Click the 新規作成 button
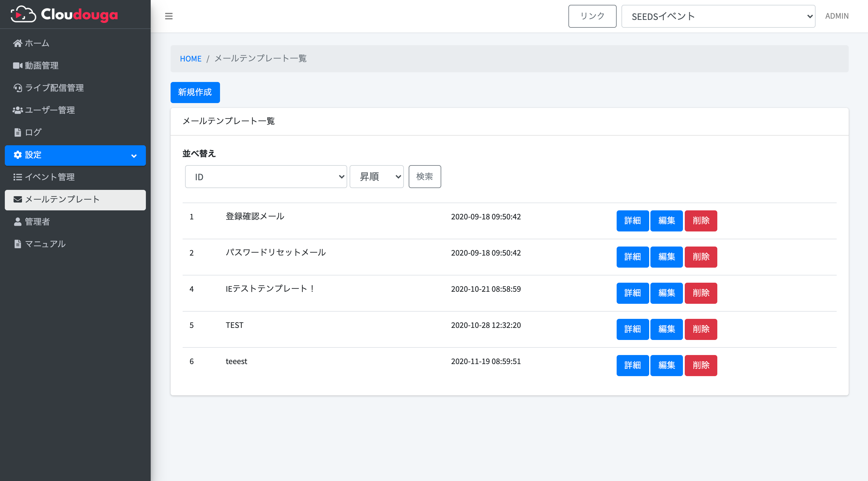Viewport: 868px width, 481px height. point(195,92)
